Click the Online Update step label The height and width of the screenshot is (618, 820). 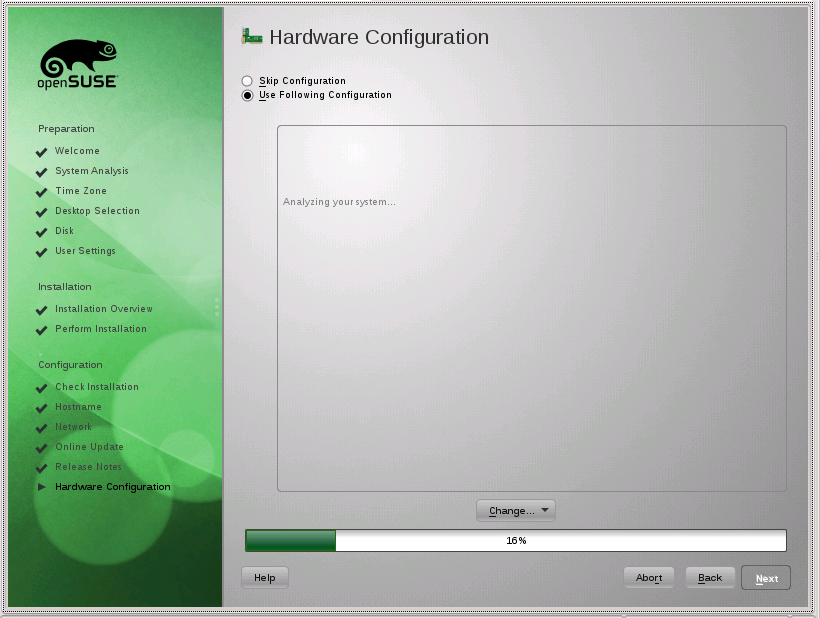(89, 447)
